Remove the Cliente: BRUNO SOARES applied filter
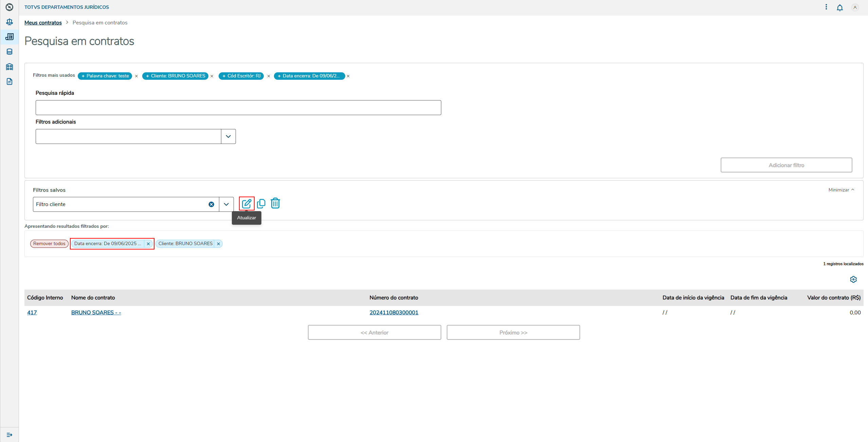The height and width of the screenshot is (442, 868). [x=218, y=244]
